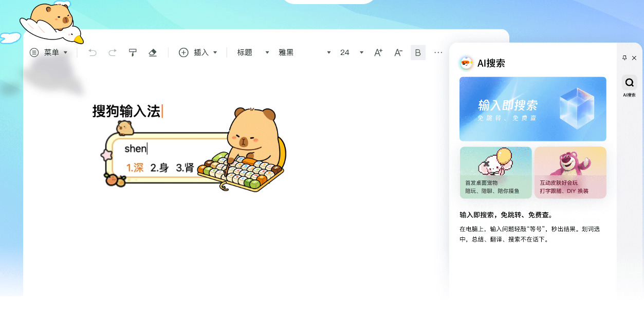Click the 搜狗输入法 heading text
The width and height of the screenshot is (644, 314).
(126, 111)
